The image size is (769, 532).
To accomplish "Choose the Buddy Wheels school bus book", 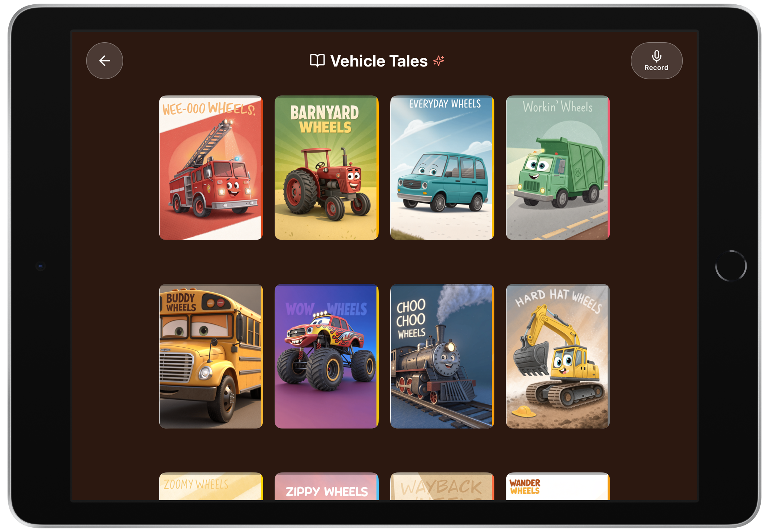I will (211, 356).
